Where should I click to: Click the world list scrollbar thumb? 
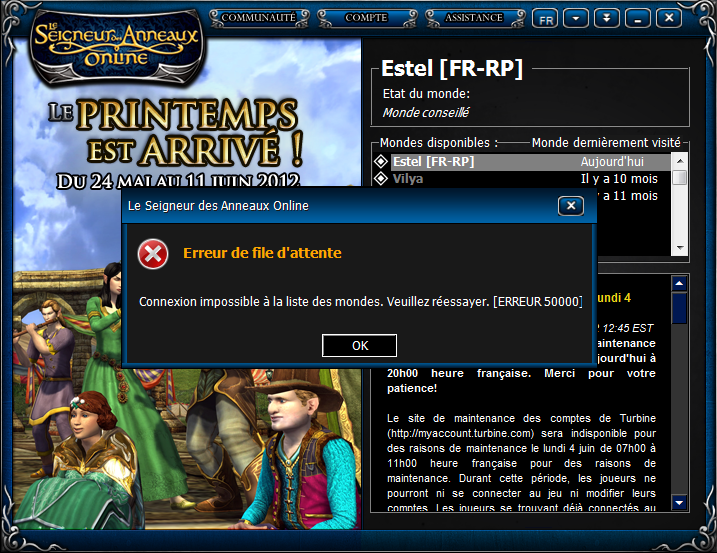[x=680, y=177]
